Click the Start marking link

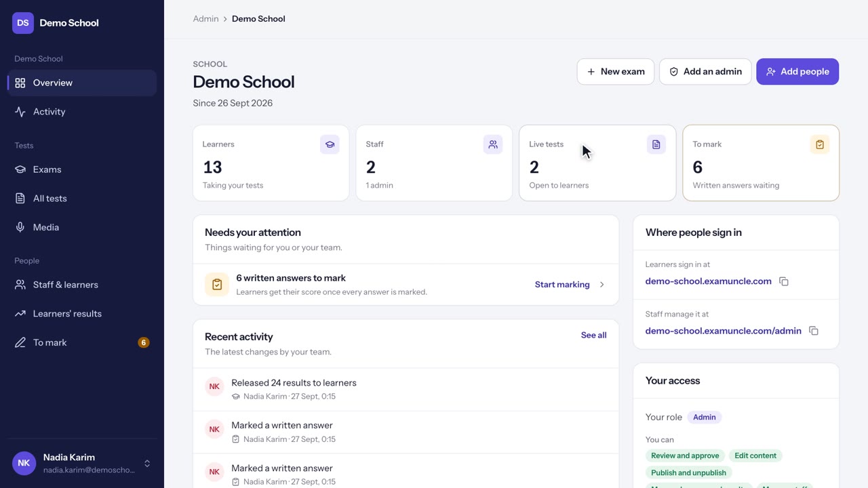(562, 285)
